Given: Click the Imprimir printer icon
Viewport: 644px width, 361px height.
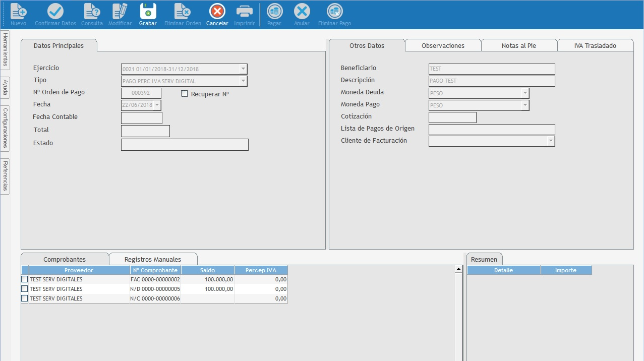Looking at the screenshot, I should tap(245, 11).
